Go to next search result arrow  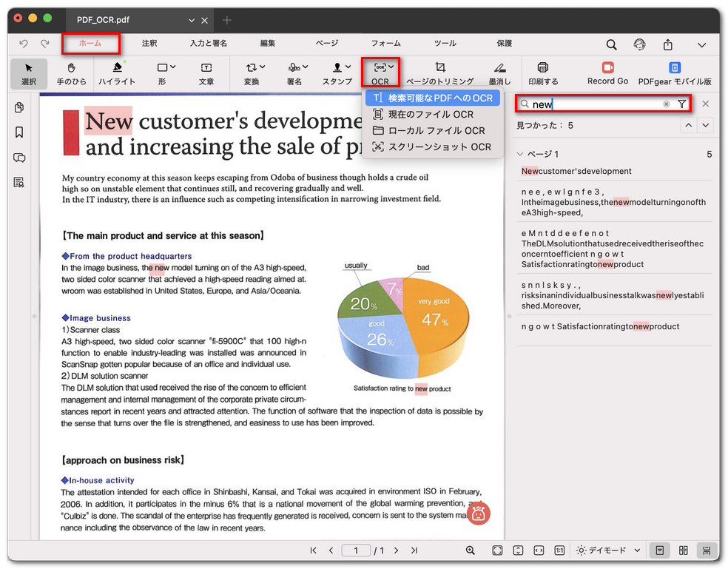click(x=705, y=126)
